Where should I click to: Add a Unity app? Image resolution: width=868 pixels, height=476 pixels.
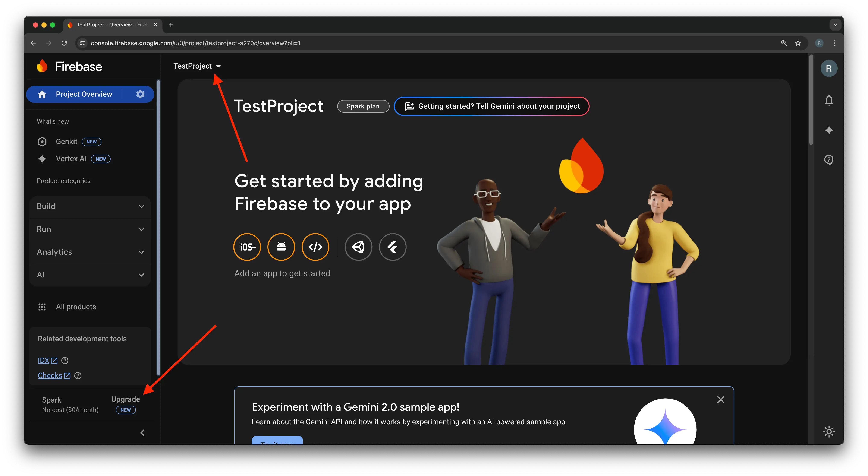(x=359, y=247)
